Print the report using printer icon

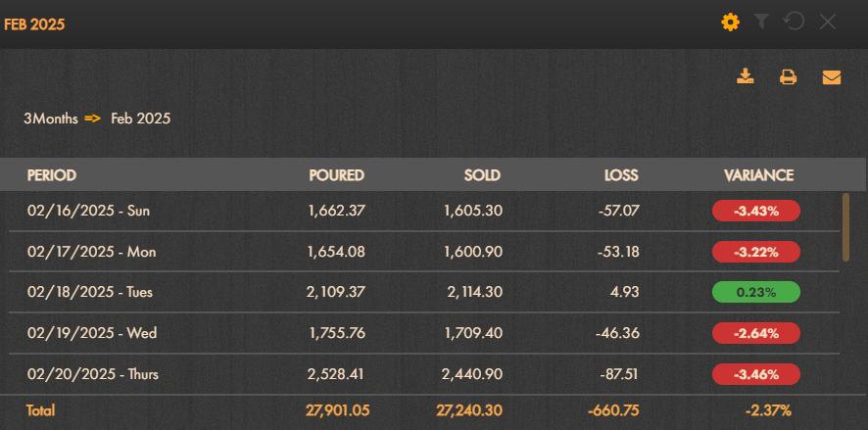click(x=789, y=77)
